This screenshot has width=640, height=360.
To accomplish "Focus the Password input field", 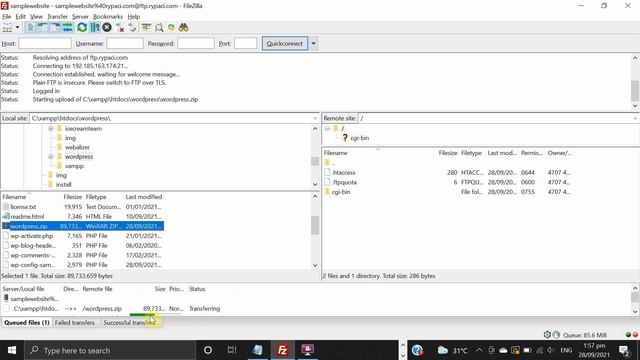I will 196,43.
